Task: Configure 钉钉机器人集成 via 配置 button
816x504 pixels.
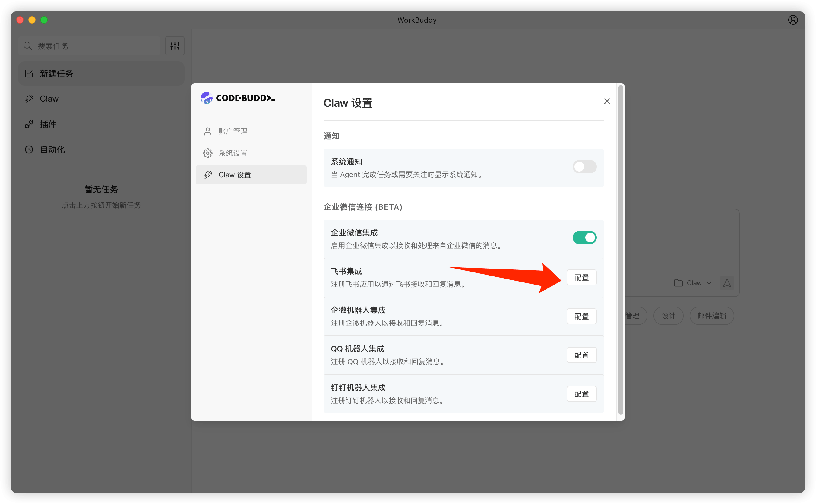Action: pos(581,394)
